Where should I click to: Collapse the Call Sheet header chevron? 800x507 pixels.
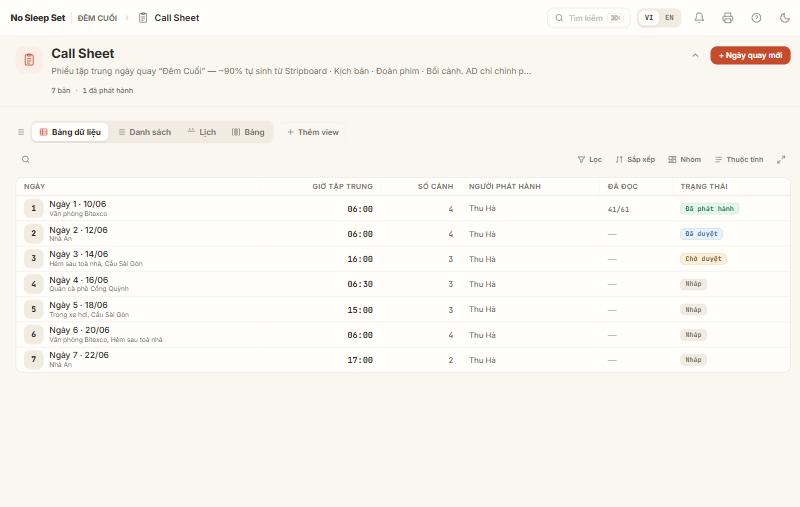click(x=695, y=55)
